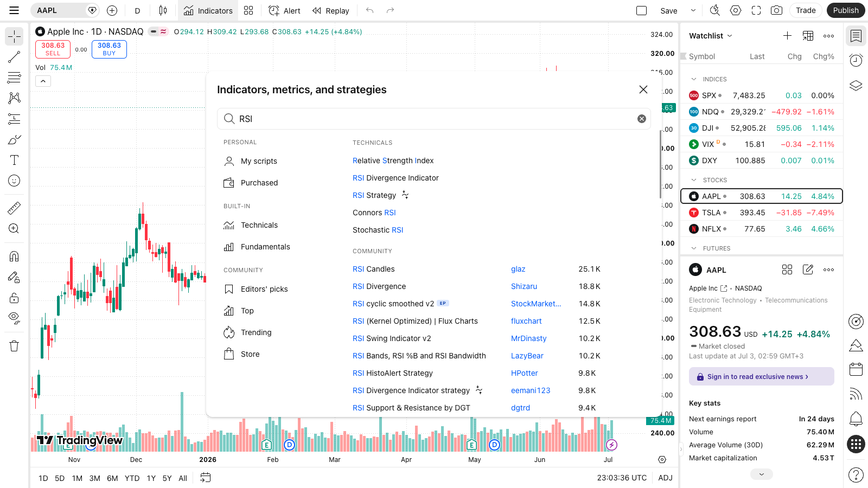The height and width of the screenshot is (488, 868).
Task: Add symbol to compare with plus icon
Action: pos(112,10)
